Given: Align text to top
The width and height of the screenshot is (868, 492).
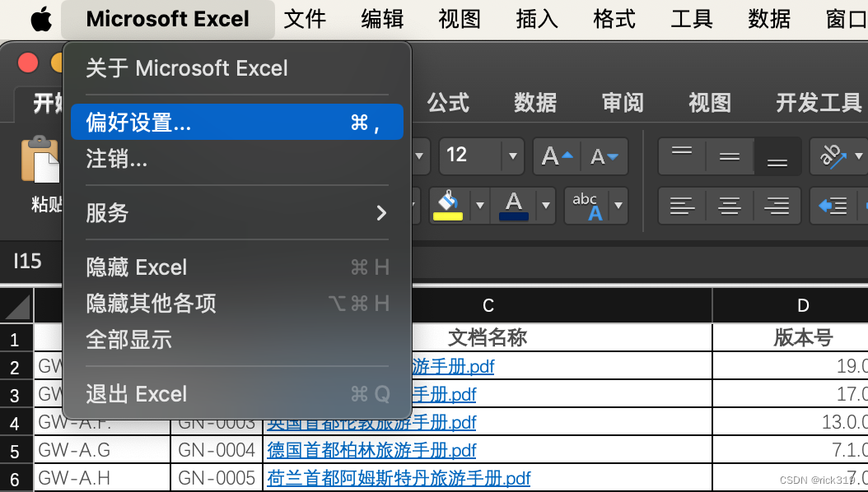Looking at the screenshot, I should 682,156.
